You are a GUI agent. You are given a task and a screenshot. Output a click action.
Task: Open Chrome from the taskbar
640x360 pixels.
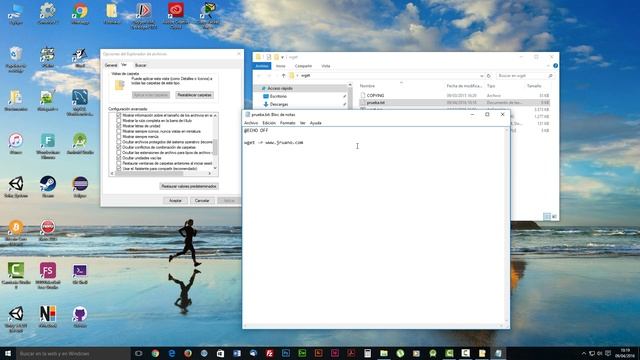155,353
